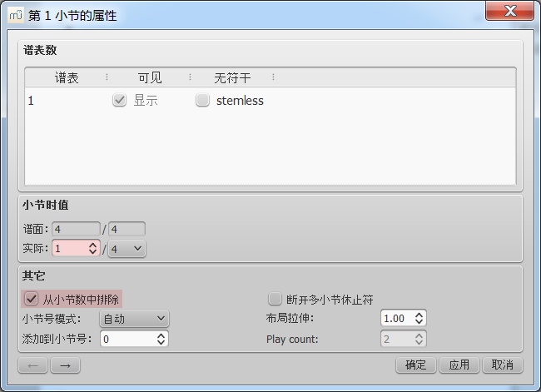Uncheck 从小节数中排除 checkbox
Viewport: 541px width, 392px height.
32,299
